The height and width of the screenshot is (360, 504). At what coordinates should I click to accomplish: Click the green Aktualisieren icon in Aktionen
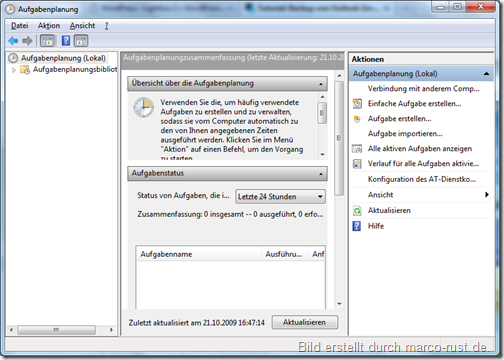click(x=357, y=211)
